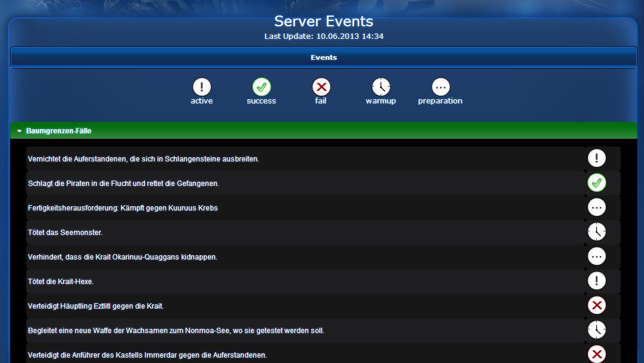Collapse the Baumgrenzen-Fälle section arrow
This screenshot has width=644, height=363.
[19, 131]
